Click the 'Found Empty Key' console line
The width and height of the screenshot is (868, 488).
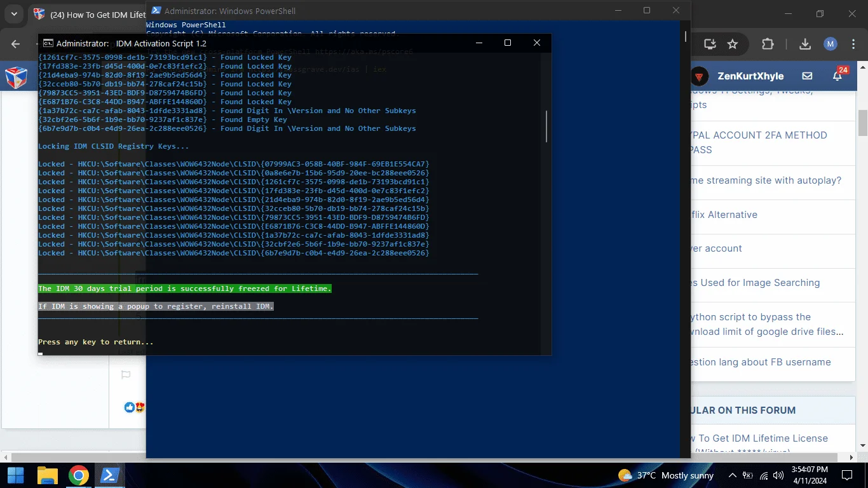pyautogui.click(x=163, y=119)
